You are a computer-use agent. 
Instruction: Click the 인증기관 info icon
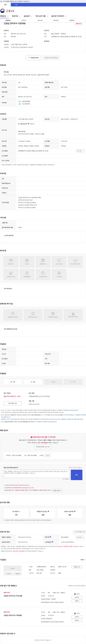click(50, 537)
